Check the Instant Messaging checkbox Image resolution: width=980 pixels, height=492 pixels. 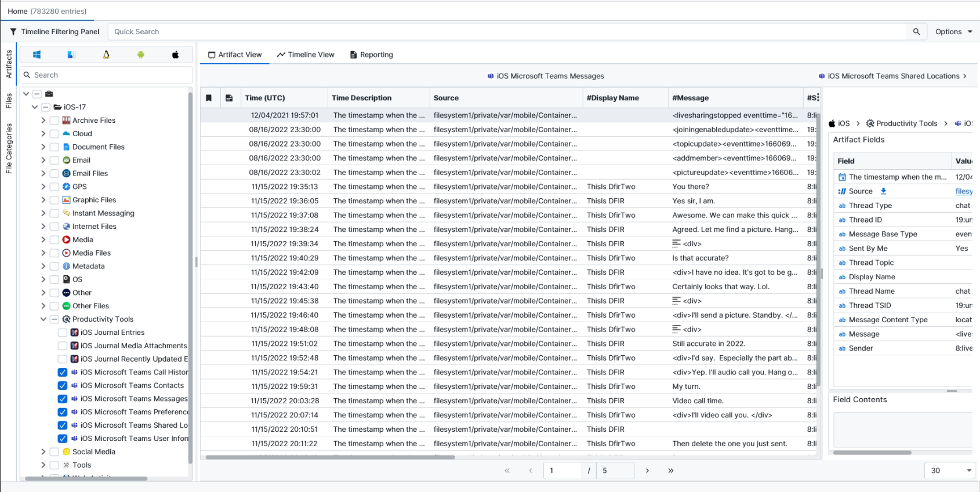(55, 213)
